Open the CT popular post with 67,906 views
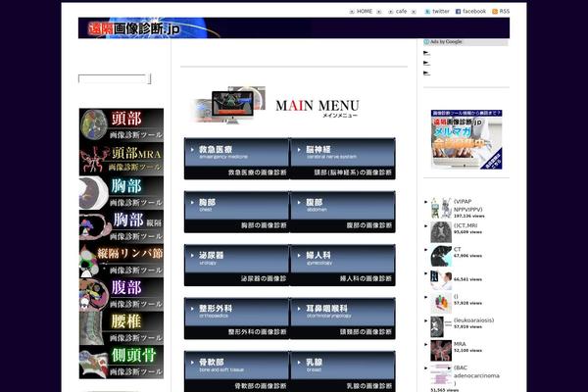The height and width of the screenshot is (392, 588). click(457, 249)
